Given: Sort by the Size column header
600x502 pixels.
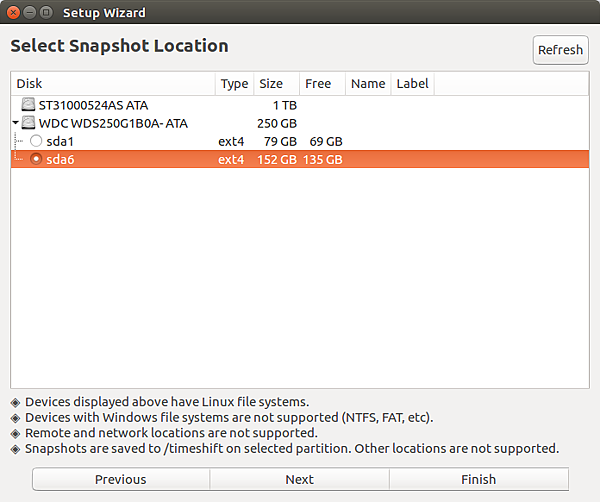Looking at the screenshot, I should click(277, 83).
